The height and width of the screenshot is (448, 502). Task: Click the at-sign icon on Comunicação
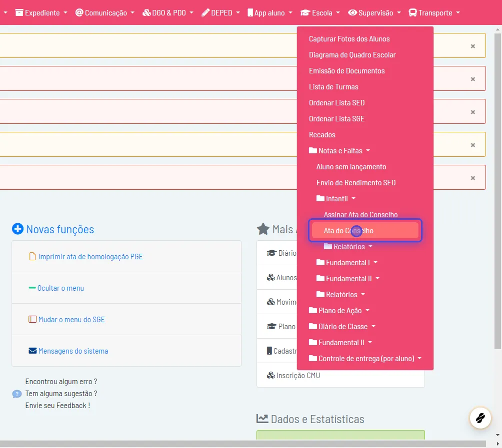(79, 13)
